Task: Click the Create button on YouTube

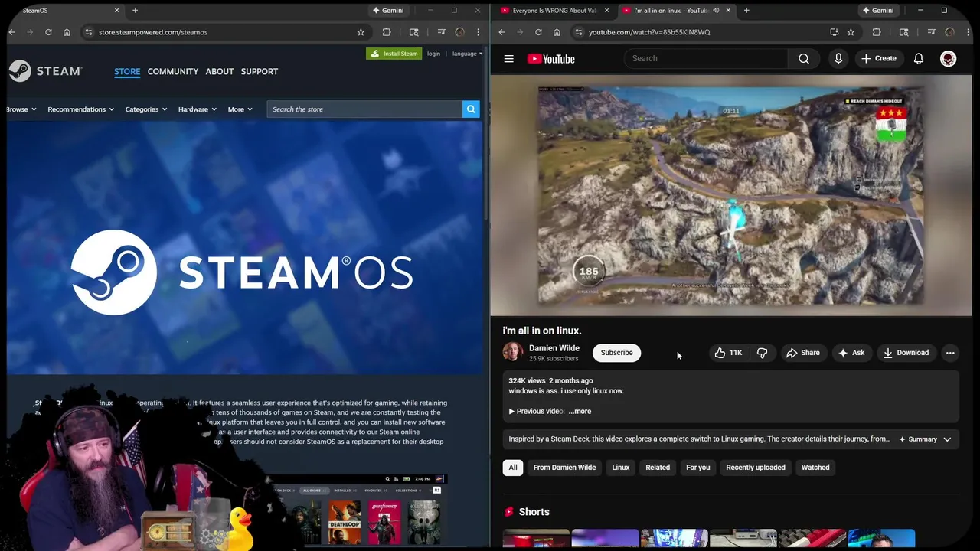Action: (x=878, y=58)
